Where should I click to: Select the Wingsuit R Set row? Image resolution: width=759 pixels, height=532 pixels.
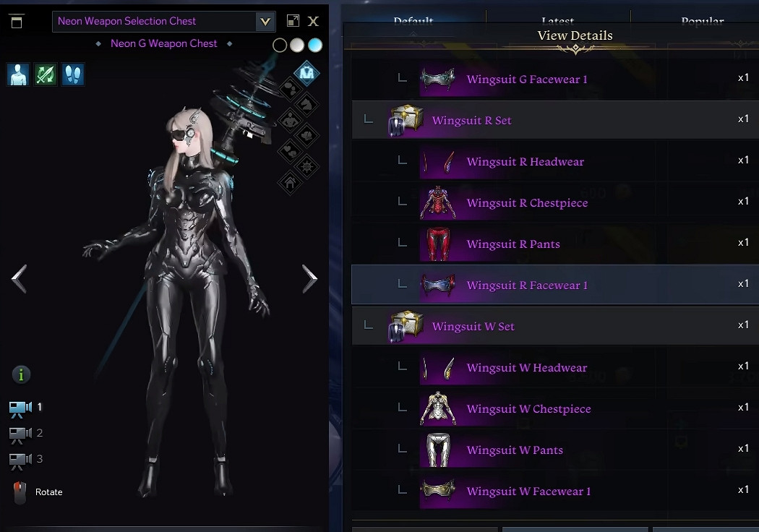555,120
